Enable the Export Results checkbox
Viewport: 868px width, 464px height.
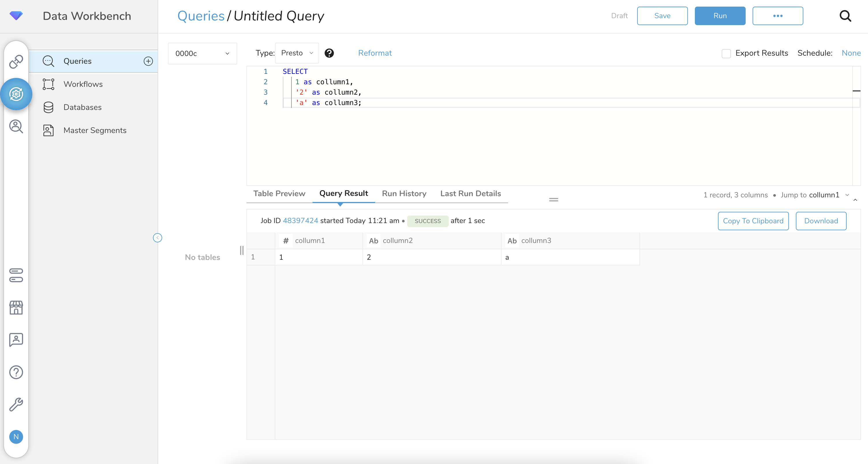[726, 53]
